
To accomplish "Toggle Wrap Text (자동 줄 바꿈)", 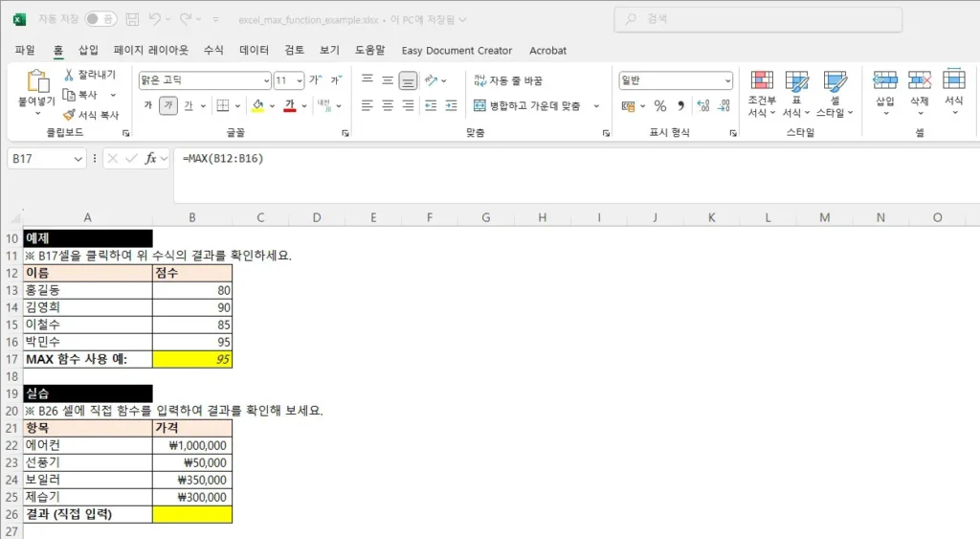I will (507, 80).
